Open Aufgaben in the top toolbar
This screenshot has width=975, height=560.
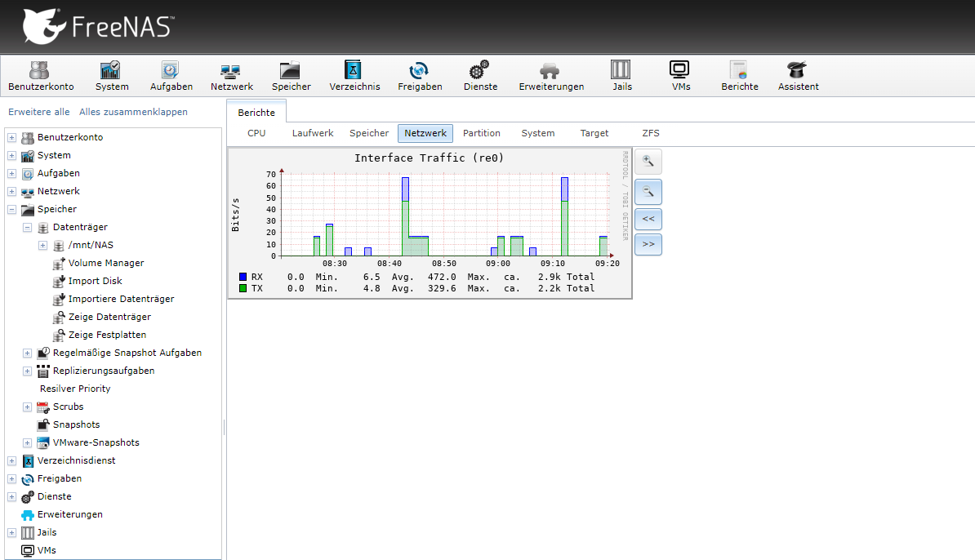[x=171, y=77]
